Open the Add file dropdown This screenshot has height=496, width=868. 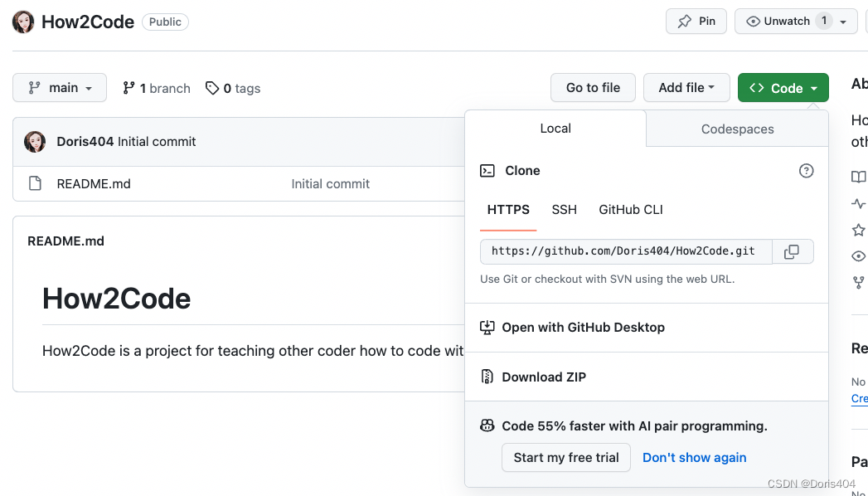pos(686,87)
